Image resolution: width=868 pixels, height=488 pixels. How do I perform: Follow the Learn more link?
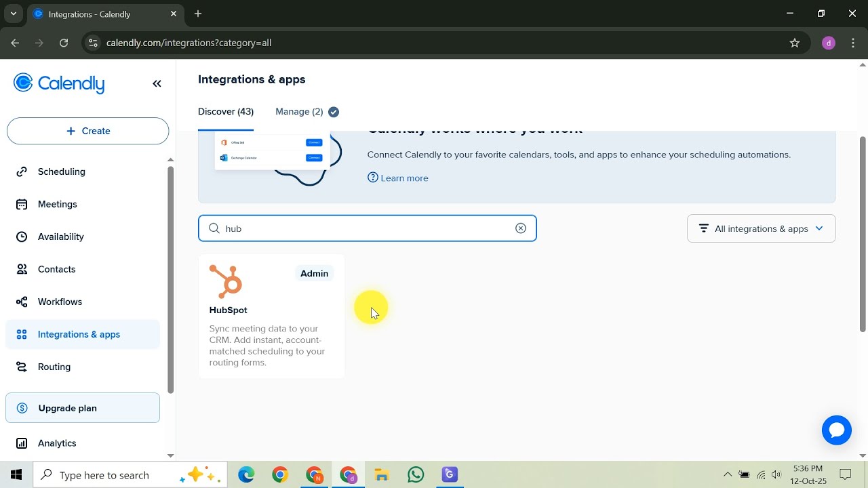(398, 178)
